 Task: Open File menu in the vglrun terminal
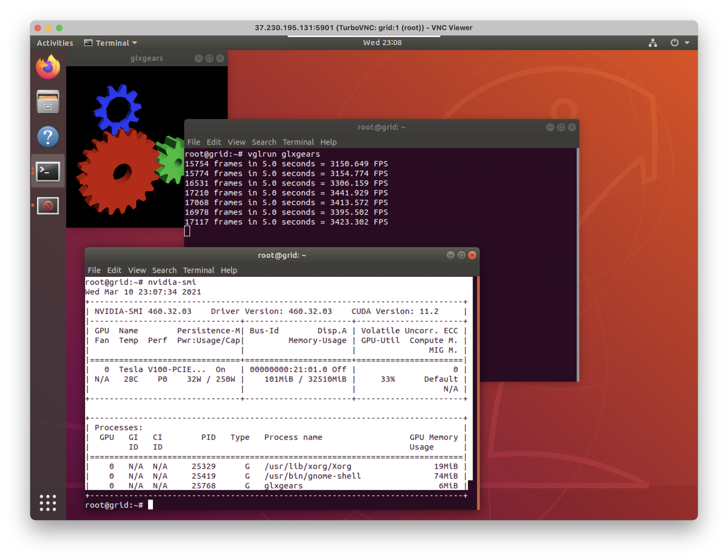(x=194, y=142)
